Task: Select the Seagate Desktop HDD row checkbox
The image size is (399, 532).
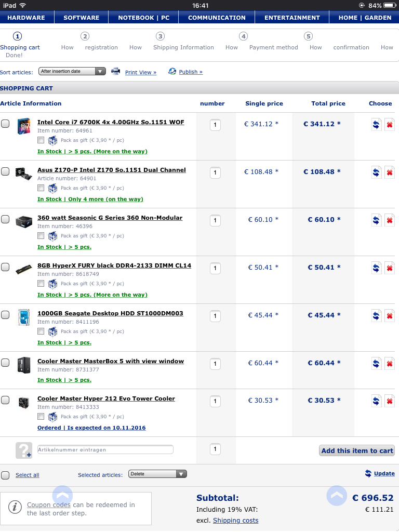Action: (x=5, y=315)
